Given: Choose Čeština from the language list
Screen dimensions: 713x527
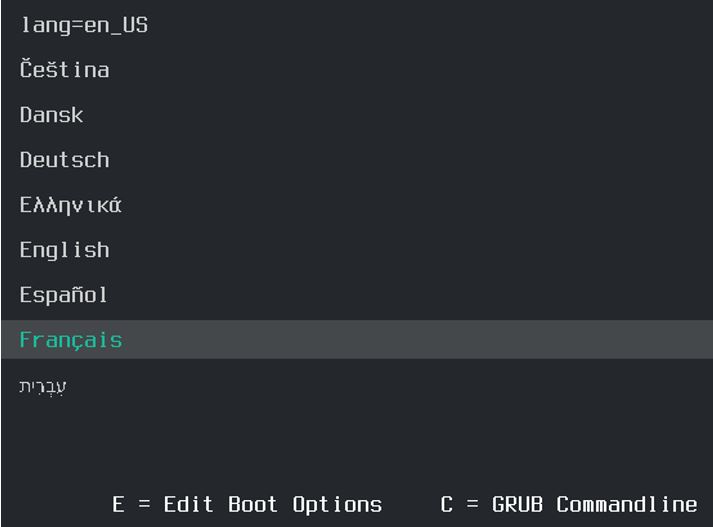Looking at the screenshot, I should point(64,70).
